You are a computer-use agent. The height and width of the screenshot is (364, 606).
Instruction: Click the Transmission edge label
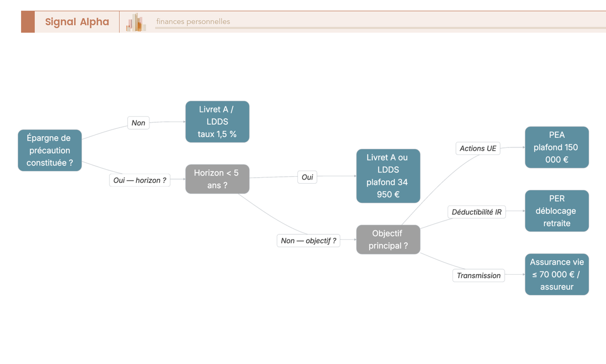(x=479, y=276)
